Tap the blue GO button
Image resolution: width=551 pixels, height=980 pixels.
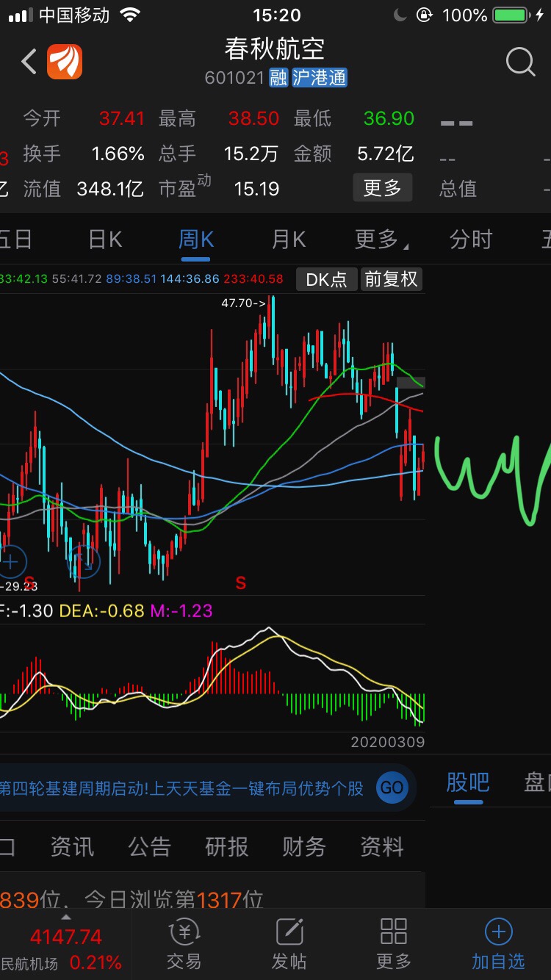coord(392,788)
